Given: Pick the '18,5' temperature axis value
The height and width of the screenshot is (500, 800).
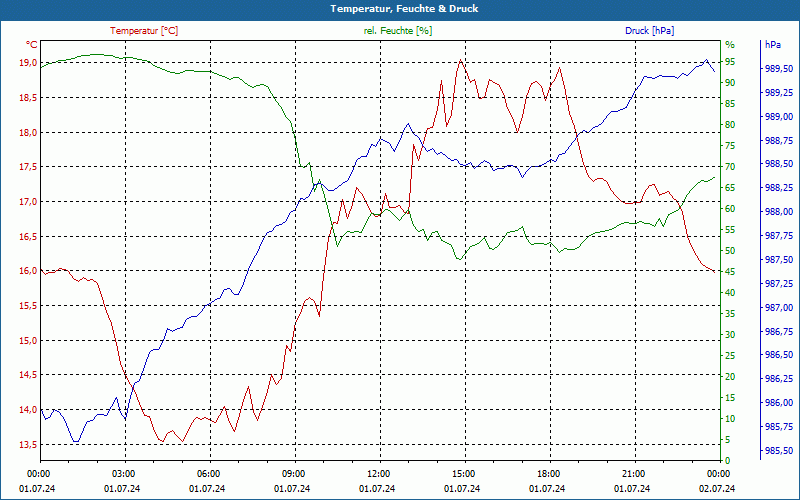Looking at the screenshot, I should (x=28, y=97).
